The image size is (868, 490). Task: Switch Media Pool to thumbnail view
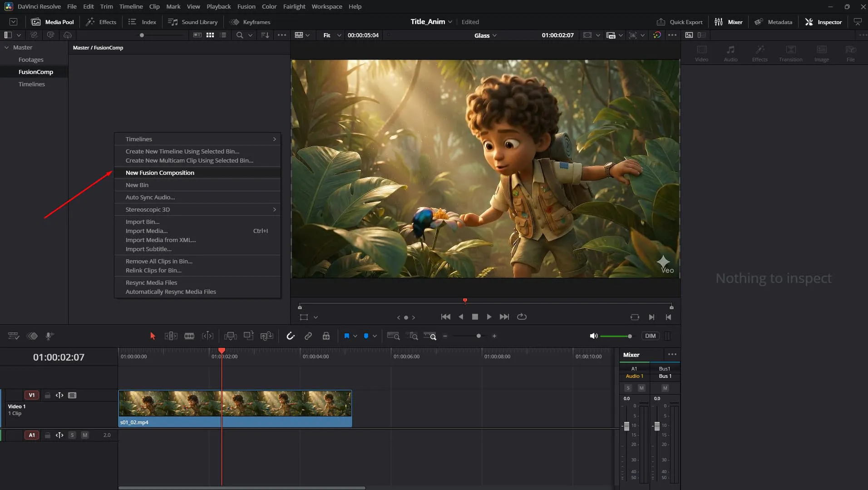(x=210, y=35)
